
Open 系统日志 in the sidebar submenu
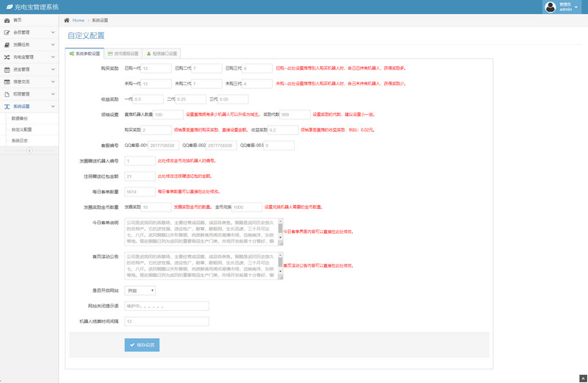20,141
